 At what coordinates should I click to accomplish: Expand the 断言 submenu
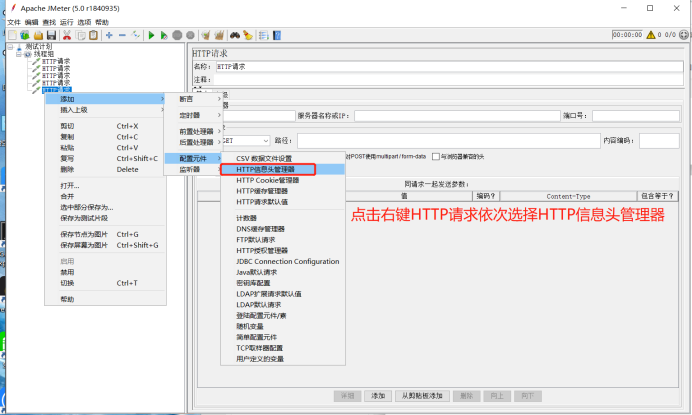click(193, 99)
